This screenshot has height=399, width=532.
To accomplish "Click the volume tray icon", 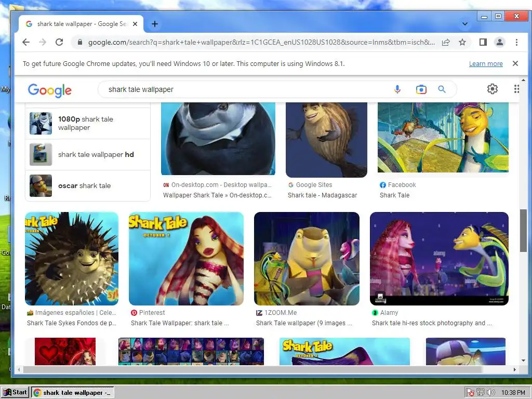I will point(490,393).
